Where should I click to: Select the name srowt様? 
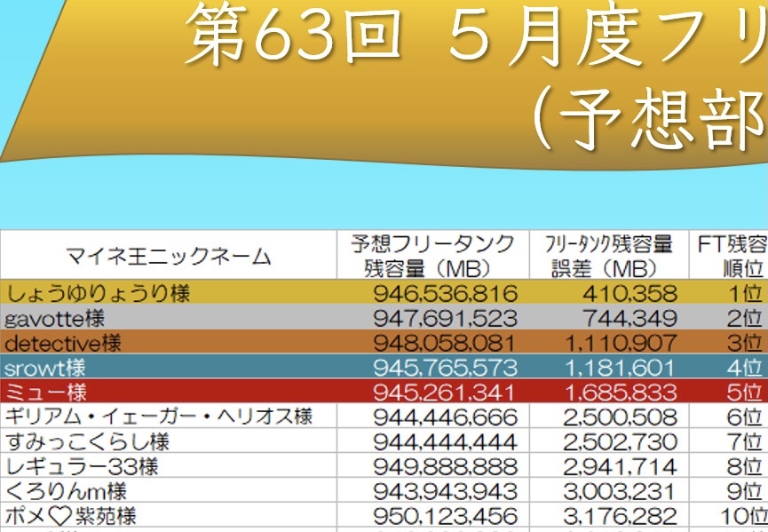coord(44,368)
